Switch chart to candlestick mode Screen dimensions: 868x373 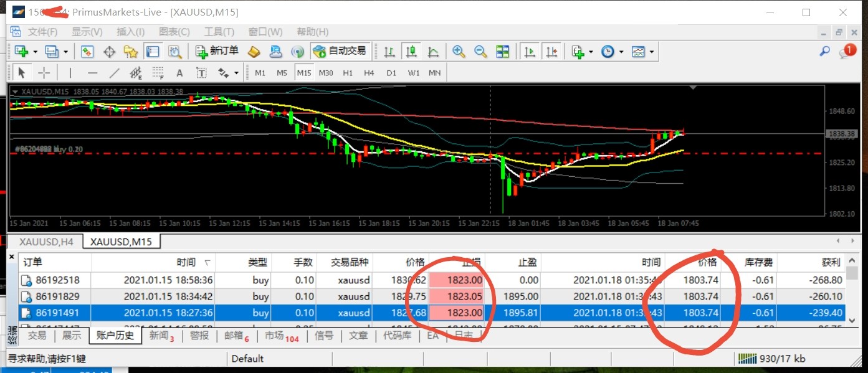pyautogui.click(x=411, y=51)
